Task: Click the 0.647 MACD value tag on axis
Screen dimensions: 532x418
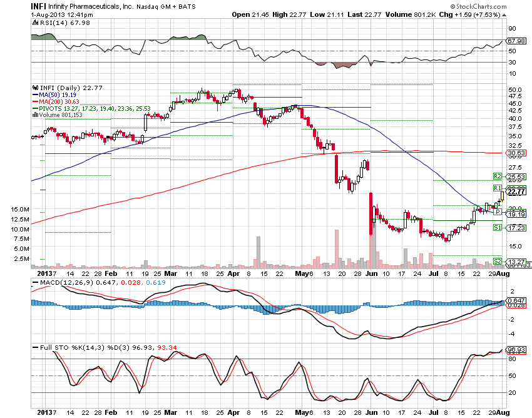Action: 516,300
